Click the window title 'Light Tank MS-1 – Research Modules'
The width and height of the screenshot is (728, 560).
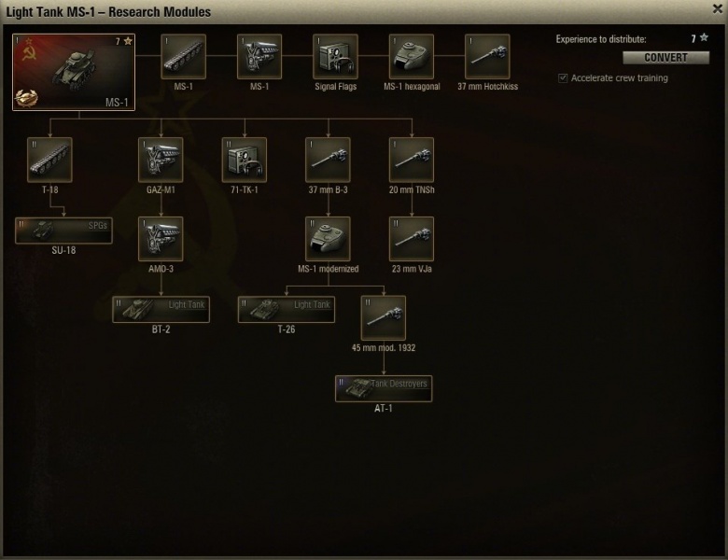[x=108, y=11]
